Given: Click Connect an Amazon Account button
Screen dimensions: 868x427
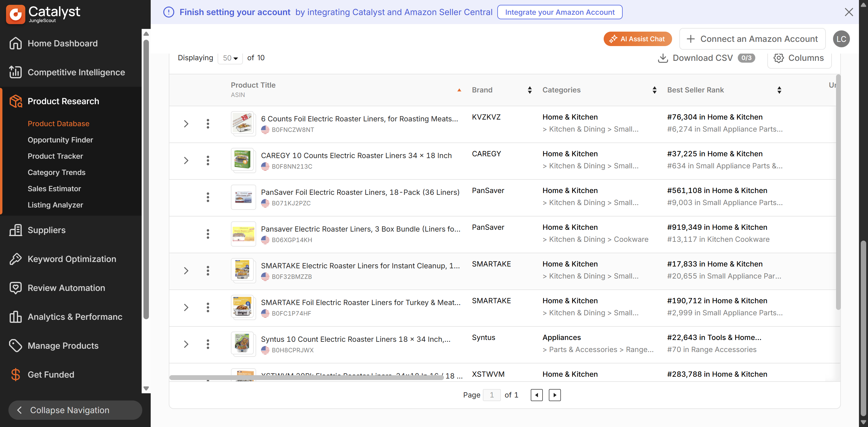Looking at the screenshot, I should pyautogui.click(x=752, y=39).
